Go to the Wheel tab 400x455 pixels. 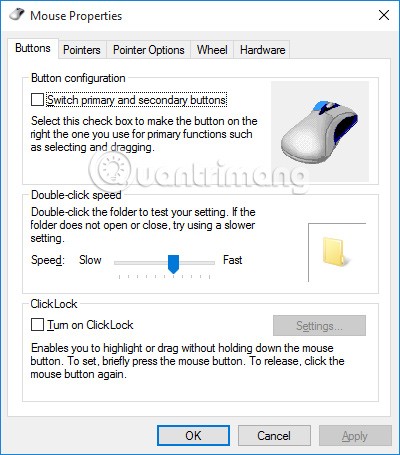pos(212,50)
